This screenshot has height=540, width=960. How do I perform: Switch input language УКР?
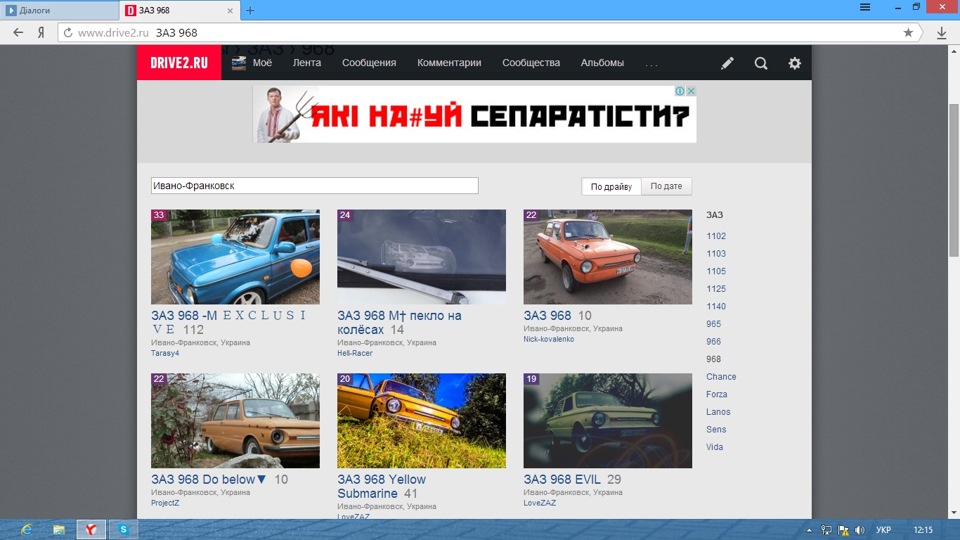[883, 530]
